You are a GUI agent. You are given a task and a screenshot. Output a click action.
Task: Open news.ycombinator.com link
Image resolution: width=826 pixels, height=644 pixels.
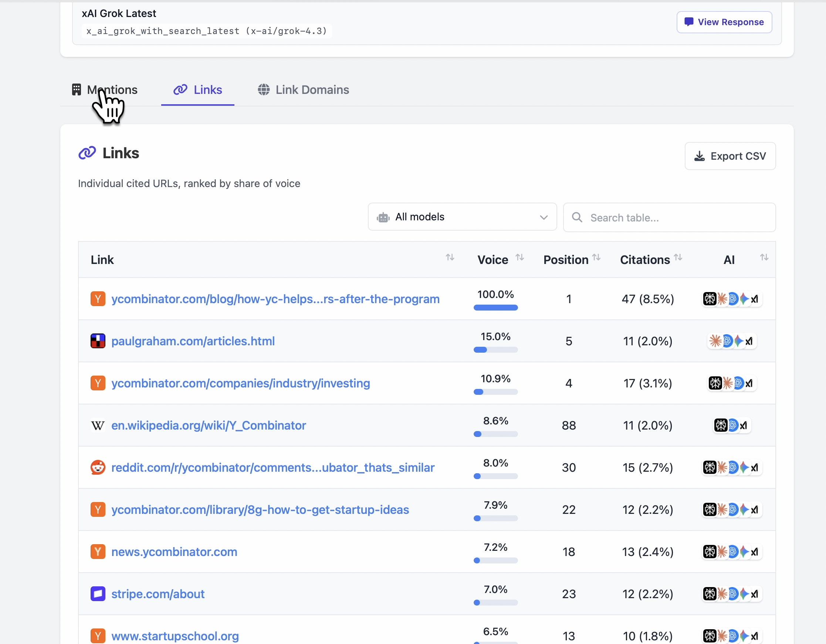coord(175,552)
